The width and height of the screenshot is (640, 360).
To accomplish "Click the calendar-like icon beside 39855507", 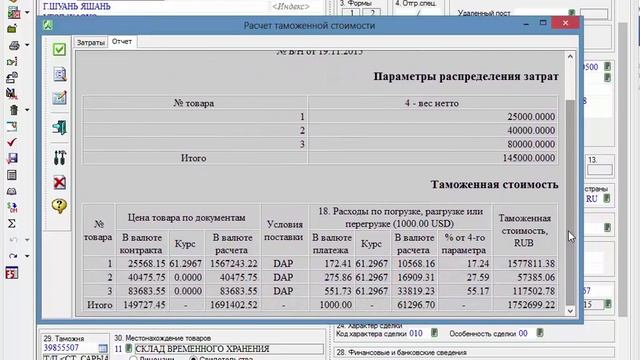I will [102, 348].
